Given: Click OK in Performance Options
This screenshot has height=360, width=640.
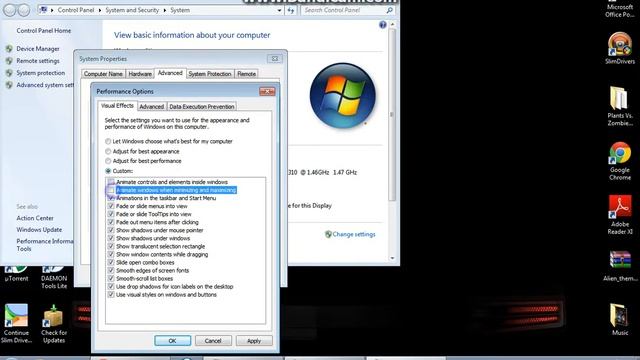Looking at the screenshot, I should pyautogui.click(x=172, y=341).
